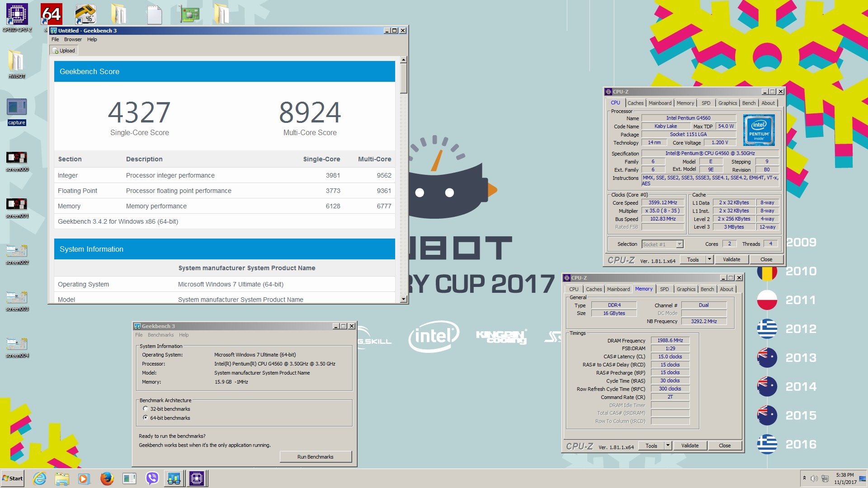The image size is (868, 488).
Task: Click Validate in lower CPU-Z window
Action: point(689,446)
